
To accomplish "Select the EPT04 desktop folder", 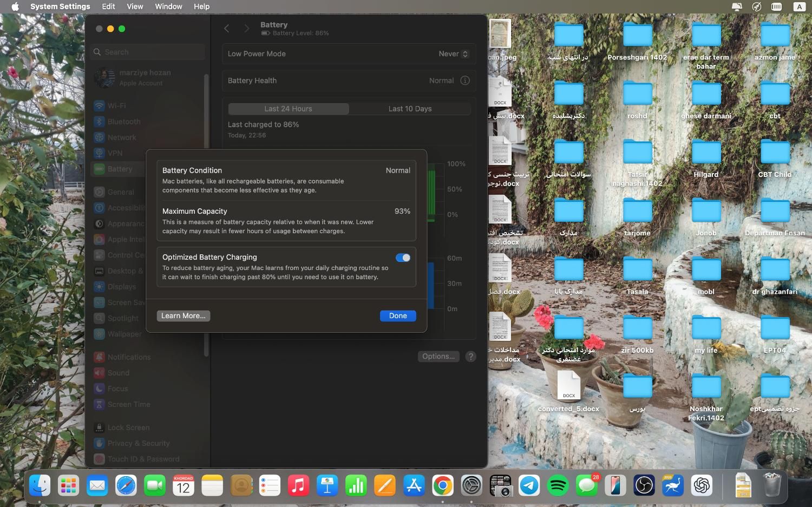I will coord(775,334).
